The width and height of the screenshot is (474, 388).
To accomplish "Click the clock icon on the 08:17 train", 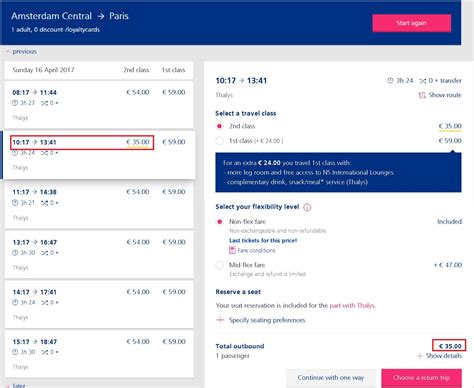I will click(x=15, y=103).
